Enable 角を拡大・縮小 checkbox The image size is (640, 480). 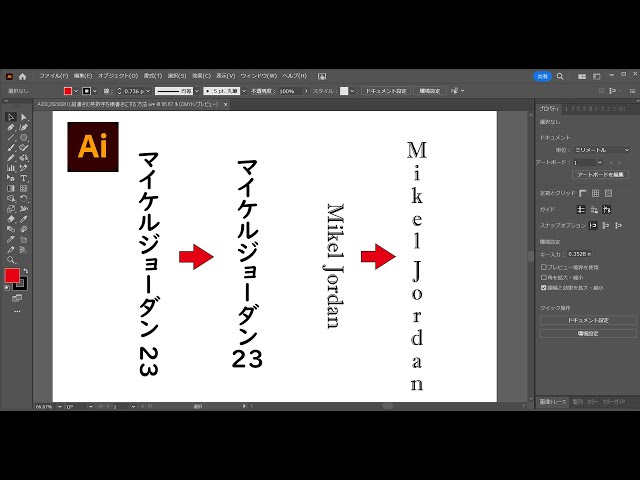click(x=543, y=277)
